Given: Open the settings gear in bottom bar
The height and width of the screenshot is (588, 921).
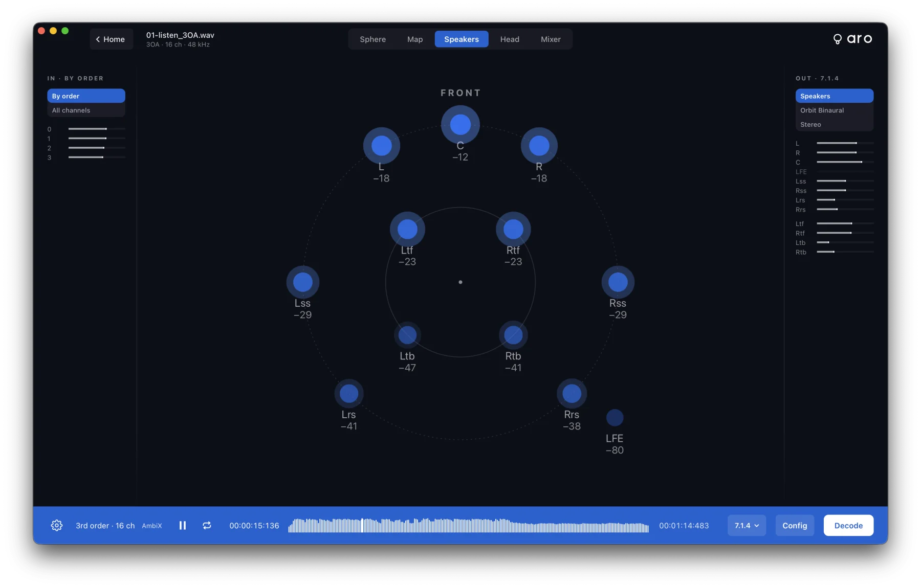Looking at the screenshot, I should point(57,526).
